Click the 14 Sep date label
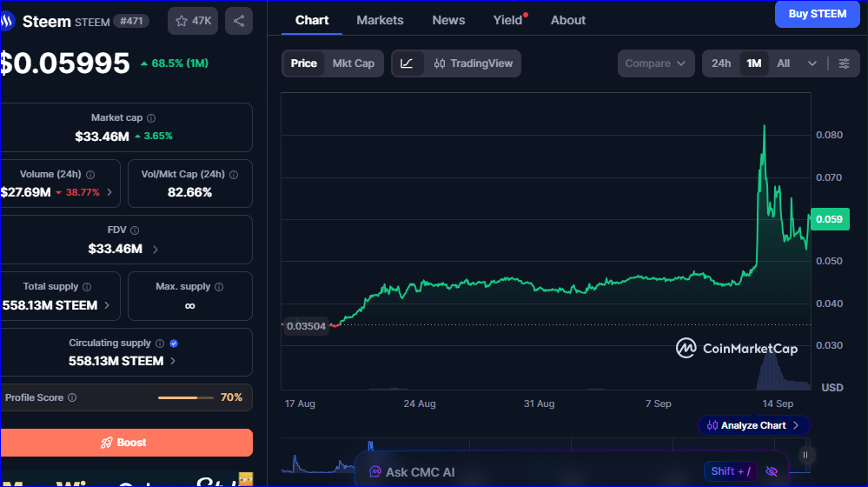This screenshot has height=487, width=868. click(778, 404)
